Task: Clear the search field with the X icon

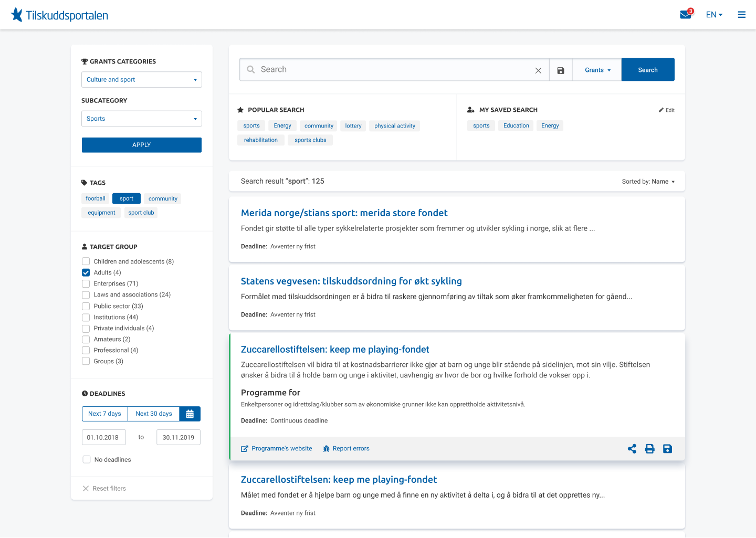Action: click(538, 70)
